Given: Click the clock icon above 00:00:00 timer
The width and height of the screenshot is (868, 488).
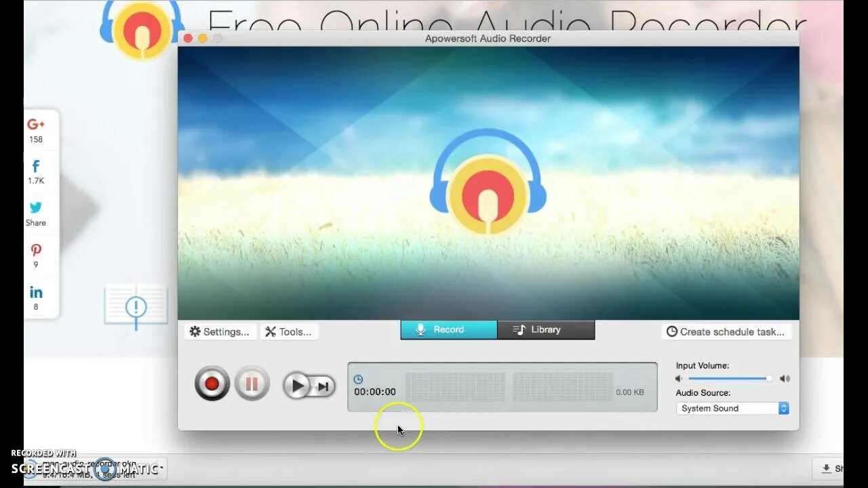Looking at the screenshot, I should 358,380.
